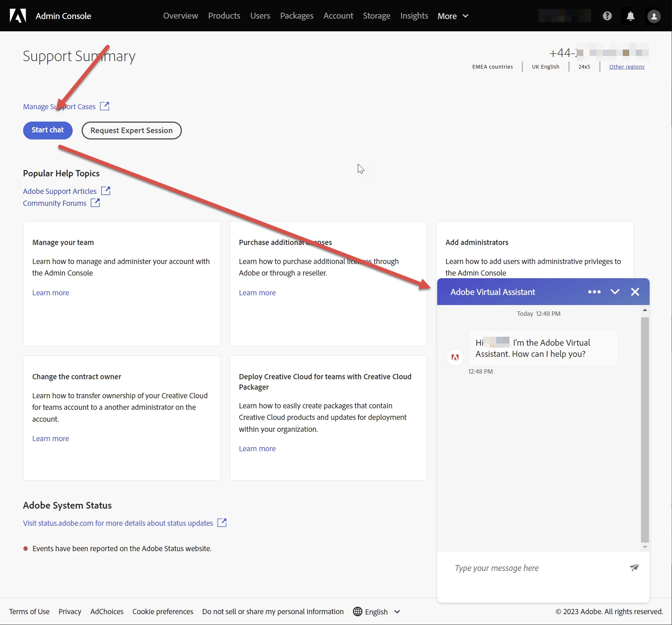Click the send message paper plane icon
The width and height of the screenshot is (672, 625).
(634, 568)
